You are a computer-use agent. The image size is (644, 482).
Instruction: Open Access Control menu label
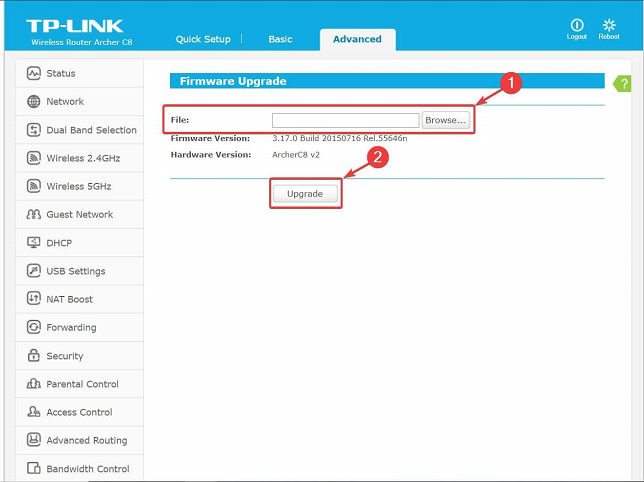(x=79, y=412)
